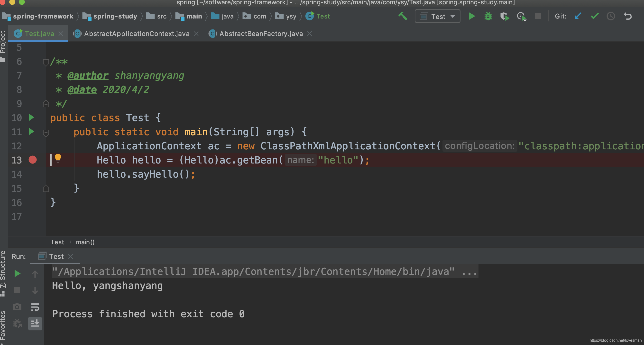The height and width of the screenshot is (345, 644).
Task: Click the Build project hammer icon
Action: [x=403, y=16]
